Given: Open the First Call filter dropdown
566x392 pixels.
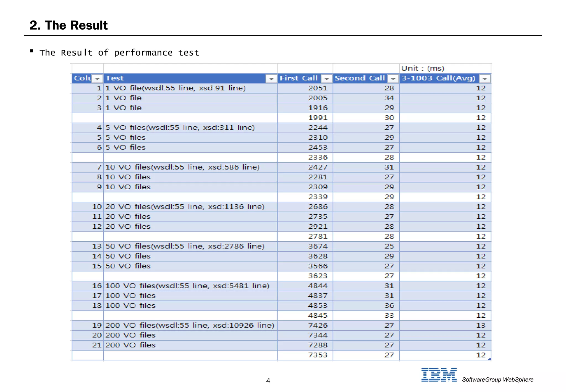Looking at the screenshot, I should pyautogui.click(x=326, y=79).
